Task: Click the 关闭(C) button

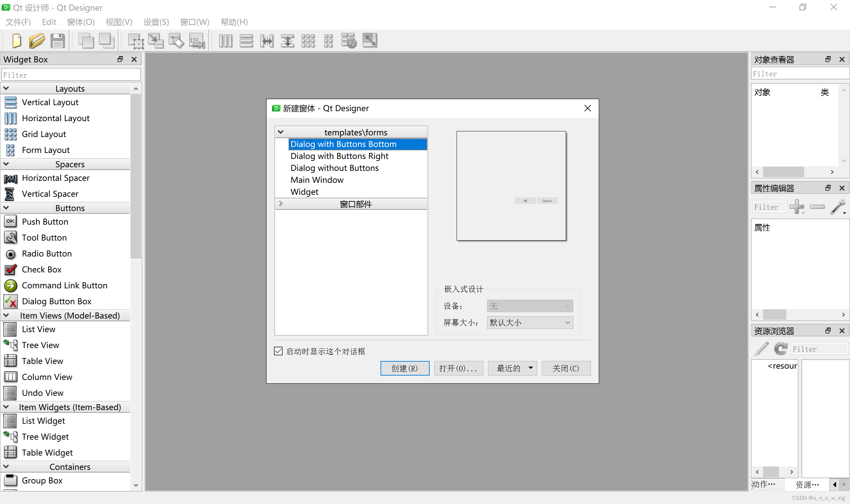Action: 566,368
